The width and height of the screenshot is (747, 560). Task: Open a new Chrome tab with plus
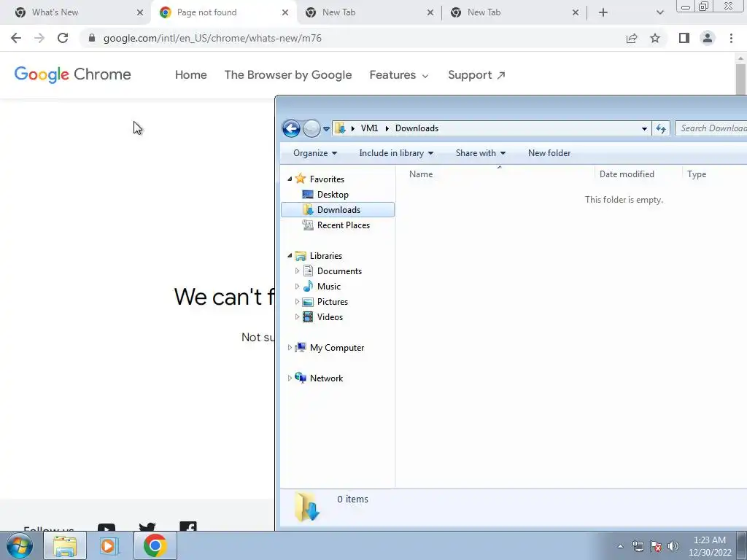(603, 12)
